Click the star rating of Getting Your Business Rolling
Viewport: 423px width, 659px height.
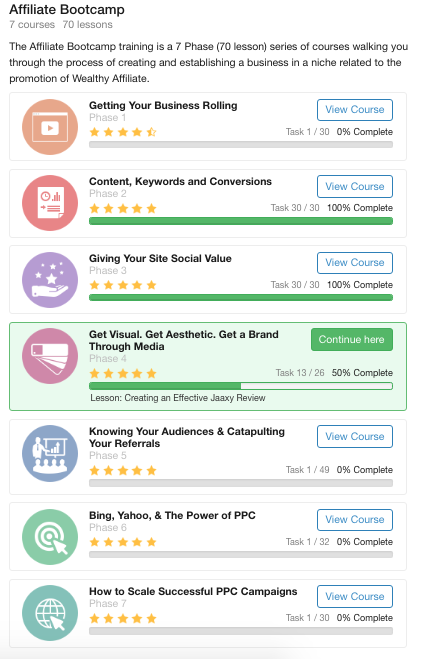123,132
